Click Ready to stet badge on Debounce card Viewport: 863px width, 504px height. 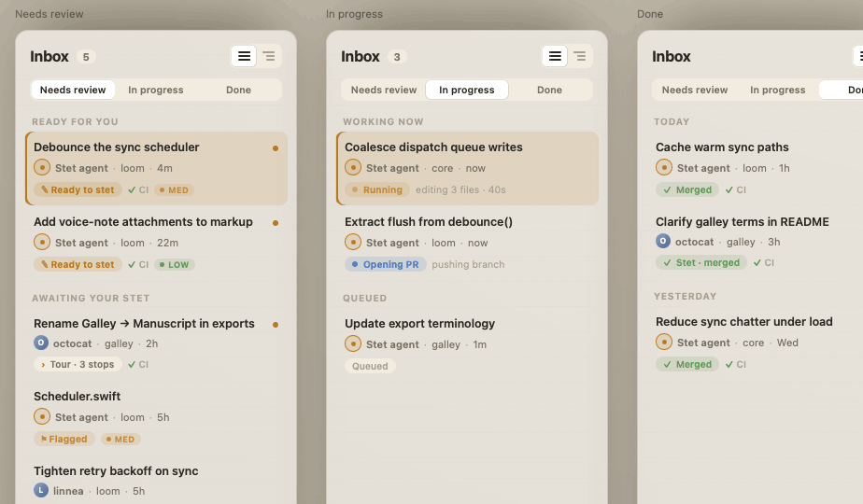pyautogui.click(x=78, y=189)
